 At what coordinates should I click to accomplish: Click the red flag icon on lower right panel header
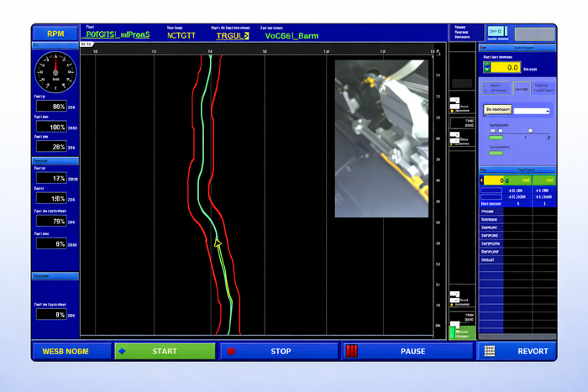pos(483,170)
